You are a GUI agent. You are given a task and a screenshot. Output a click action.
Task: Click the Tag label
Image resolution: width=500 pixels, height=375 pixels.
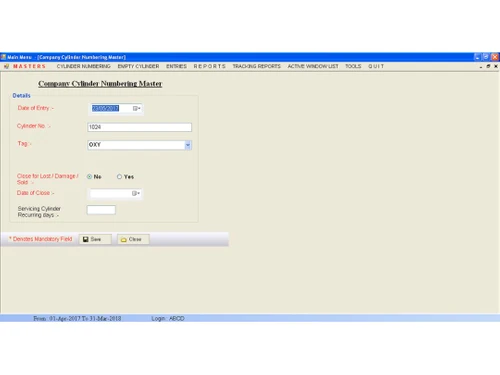point(24,144)
